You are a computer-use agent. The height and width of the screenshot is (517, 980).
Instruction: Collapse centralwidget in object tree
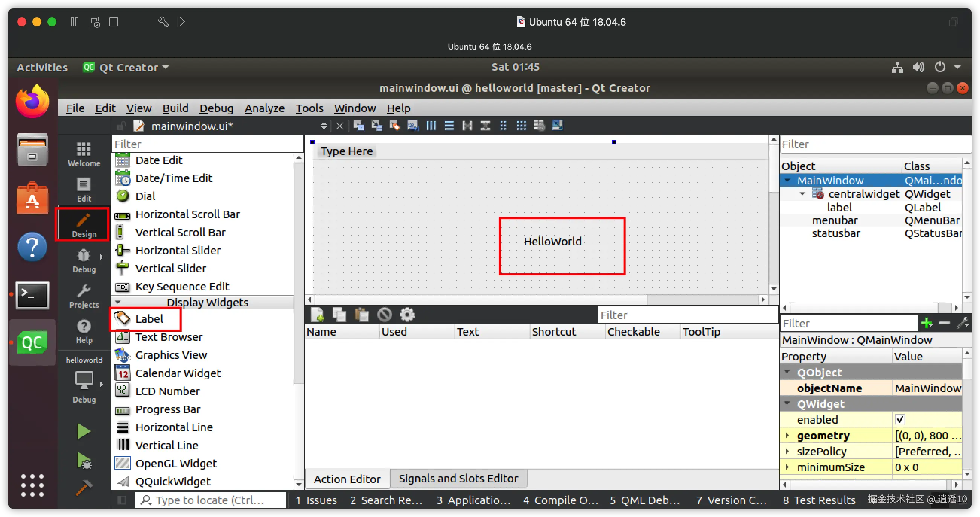pyautogui.click(x=802, y=194)
